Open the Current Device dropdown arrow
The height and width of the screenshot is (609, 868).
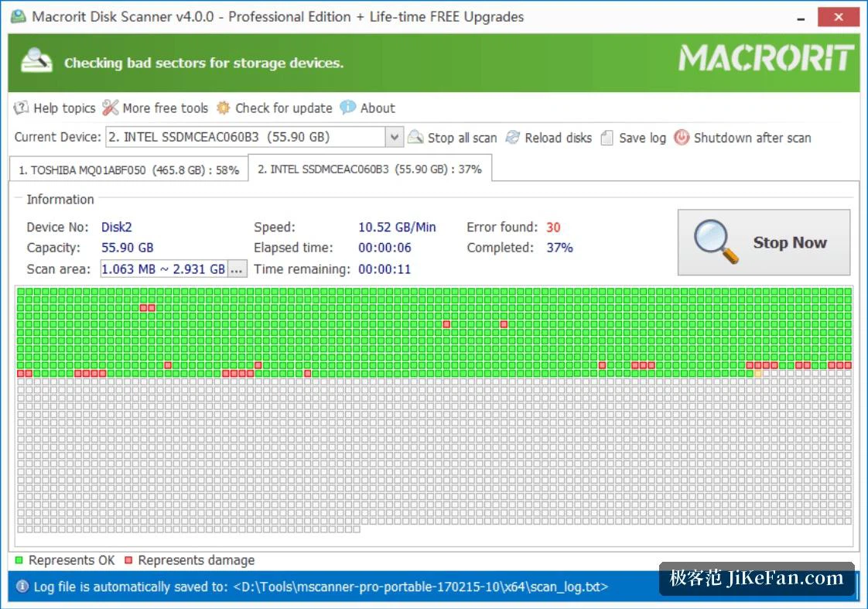(x=394, y=137)
